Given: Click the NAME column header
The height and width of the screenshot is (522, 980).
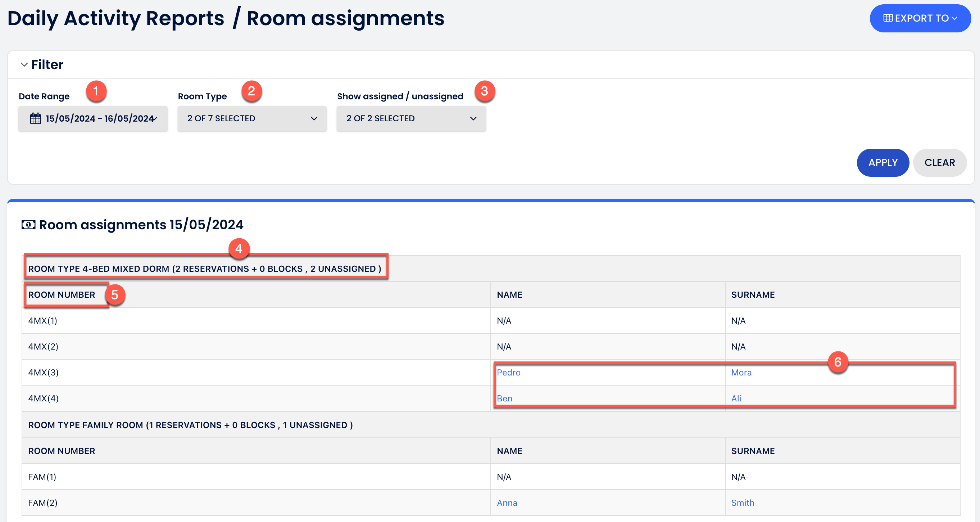Looking at the screenshot, I should tap(509, 294).
